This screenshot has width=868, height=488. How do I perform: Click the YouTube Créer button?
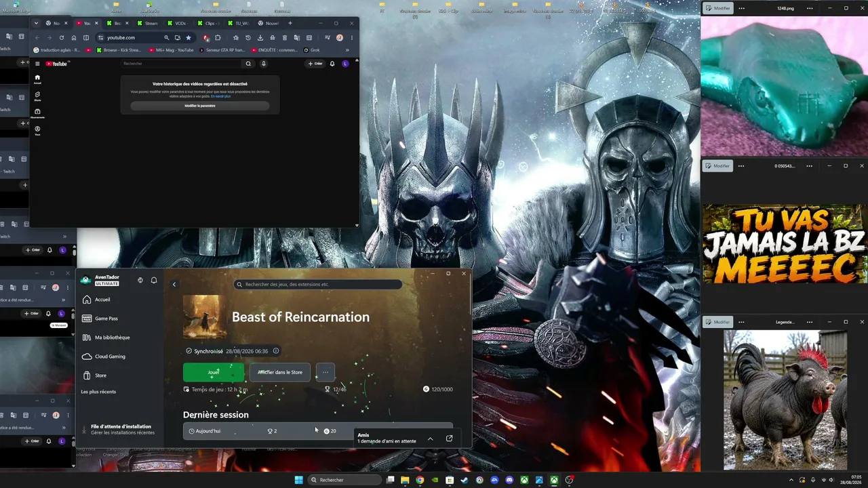(x=315, y=64)
